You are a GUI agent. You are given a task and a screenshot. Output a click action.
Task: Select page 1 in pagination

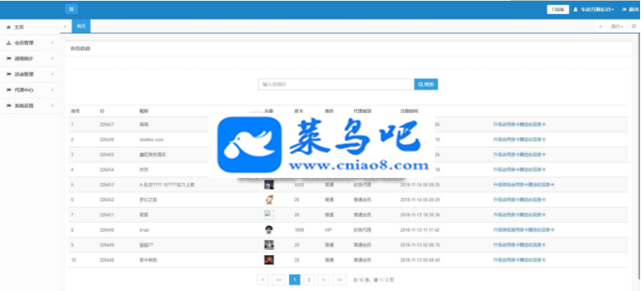(x=294, y=280)
